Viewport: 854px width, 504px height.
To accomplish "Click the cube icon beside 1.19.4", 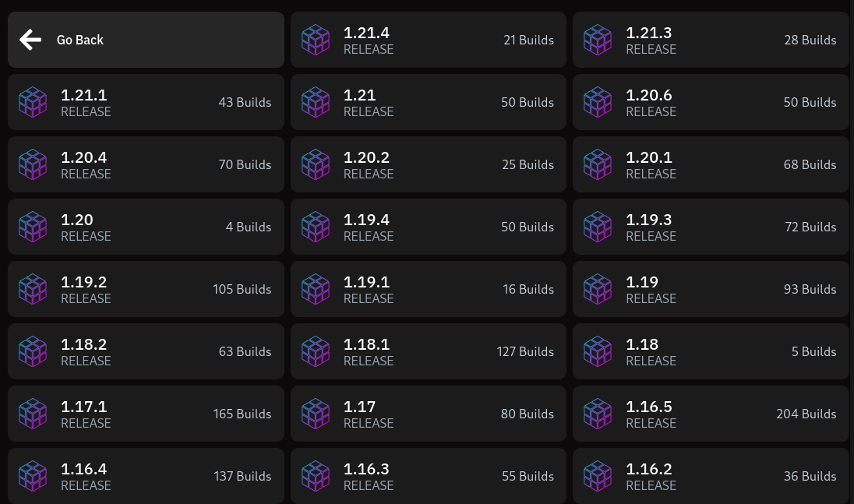I will coord(316,227).
